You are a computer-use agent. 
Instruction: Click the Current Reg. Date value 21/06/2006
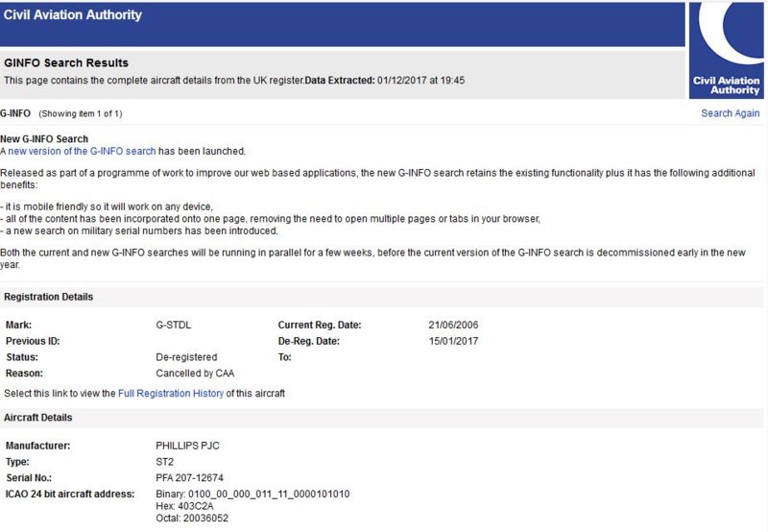tap(453, 325)
